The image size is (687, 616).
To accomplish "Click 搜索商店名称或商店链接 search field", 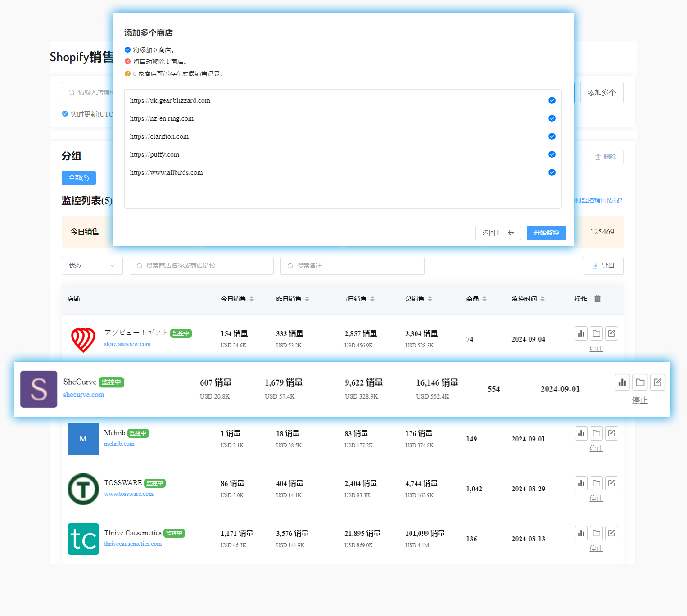I will [x=202, y=266].
